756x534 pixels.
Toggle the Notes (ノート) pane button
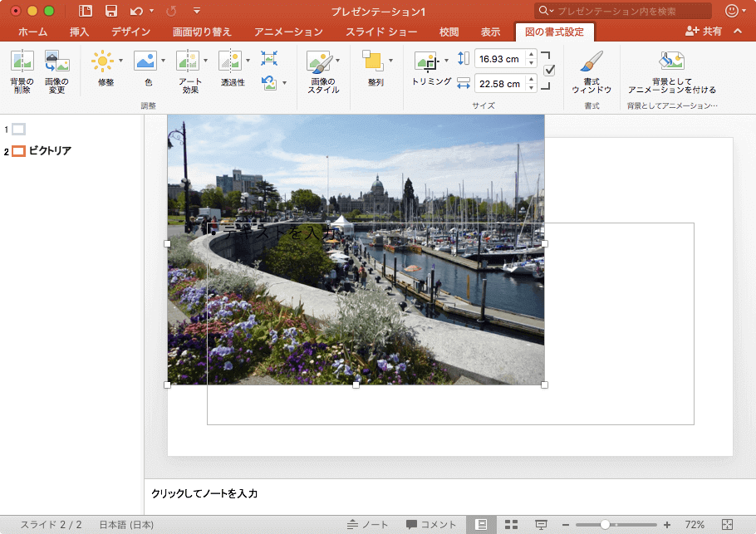[368, 524]
